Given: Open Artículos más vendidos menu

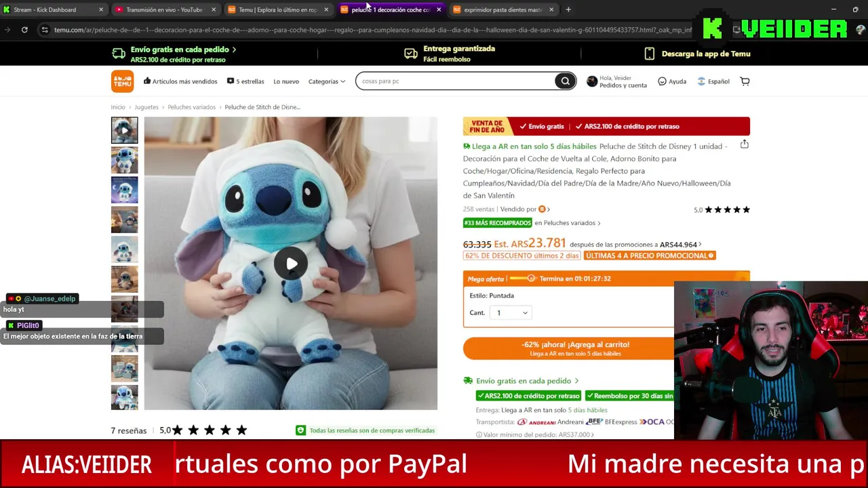Looking at the screenshot, I should 180,81.
